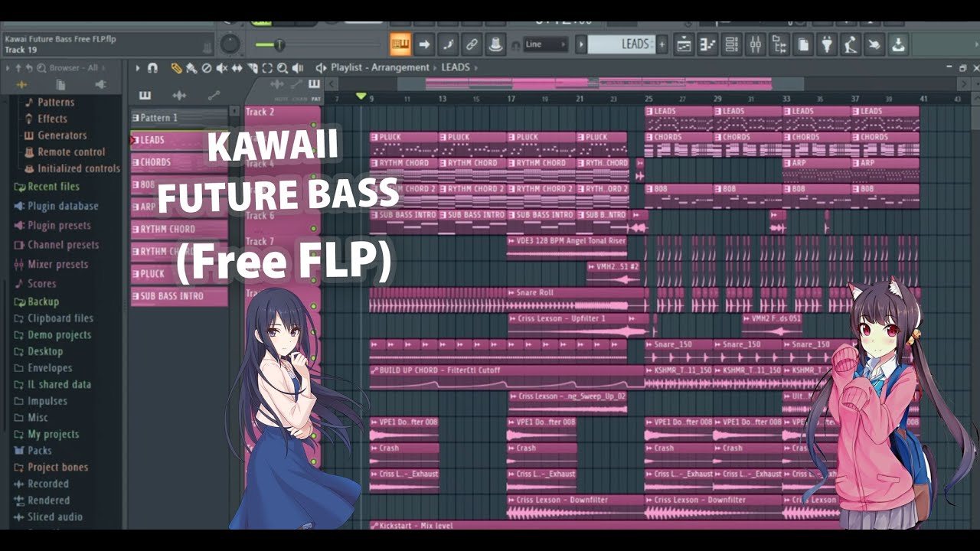980x551 pixels.
Task: Expand the Patterns tree item
Action: click(50, 102)
